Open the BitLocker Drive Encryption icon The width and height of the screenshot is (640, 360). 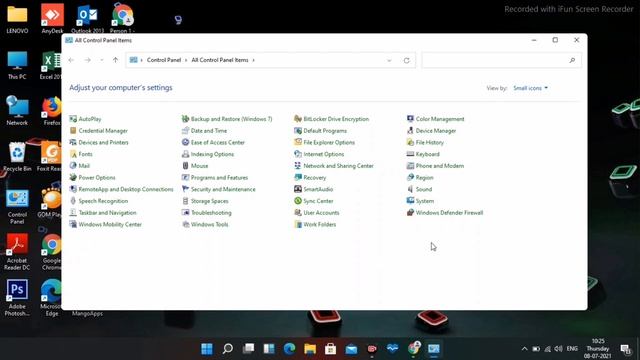[298, 119]
